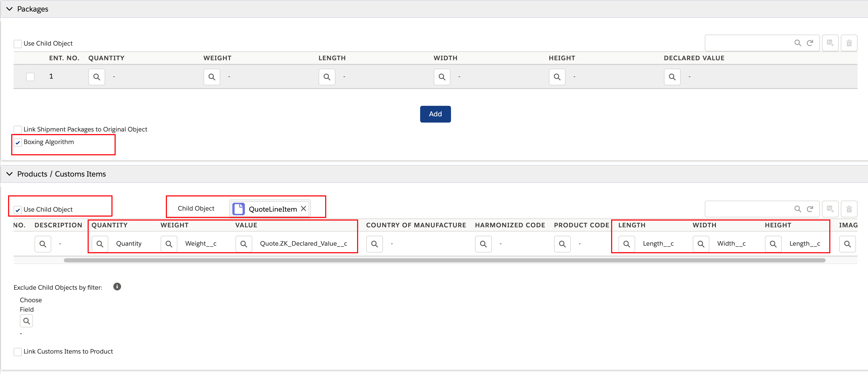Click trash icon in Products toolbar
This screenshot has height=374, width=868.
click(849, 209)
